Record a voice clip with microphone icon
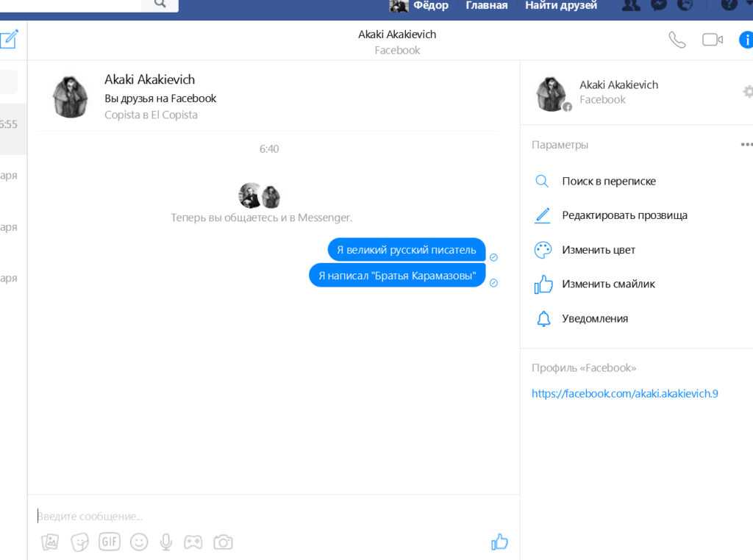This screenshot has height=560, width=753. [166, 542]
